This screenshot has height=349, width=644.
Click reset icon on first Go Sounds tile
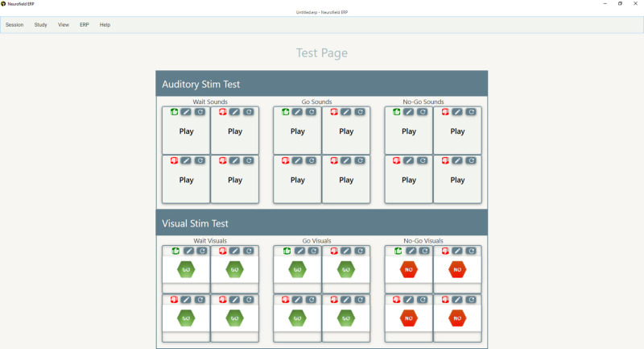click(311, 112)
